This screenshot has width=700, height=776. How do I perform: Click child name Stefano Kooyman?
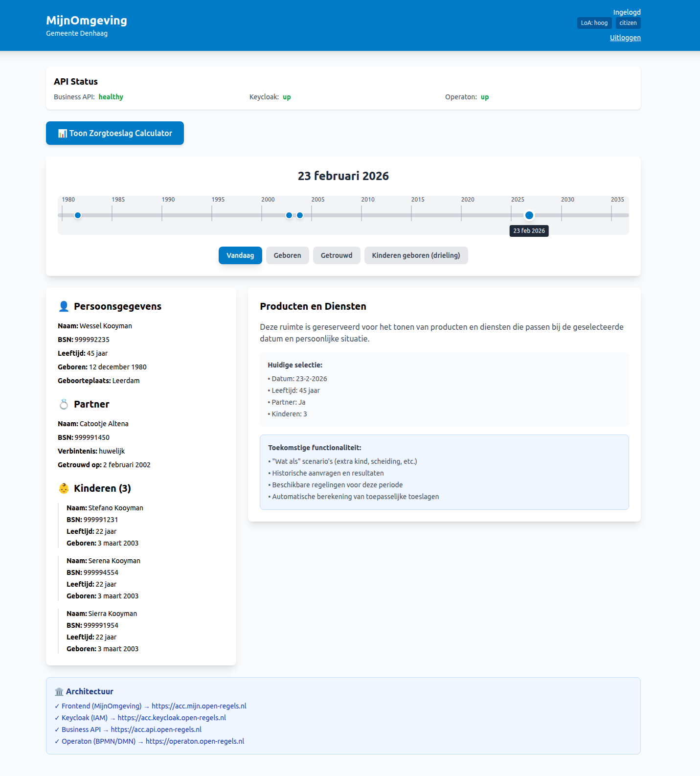coord(116,508)
